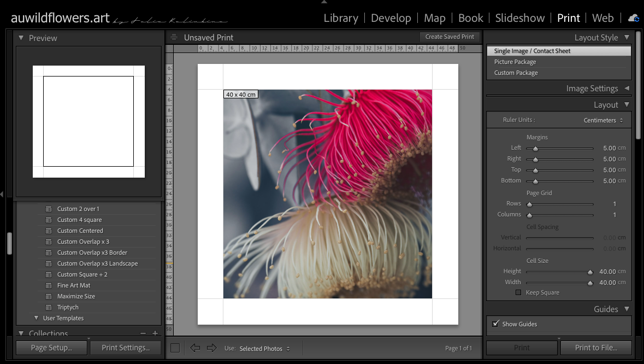Open the Book module

pos(471,18)
